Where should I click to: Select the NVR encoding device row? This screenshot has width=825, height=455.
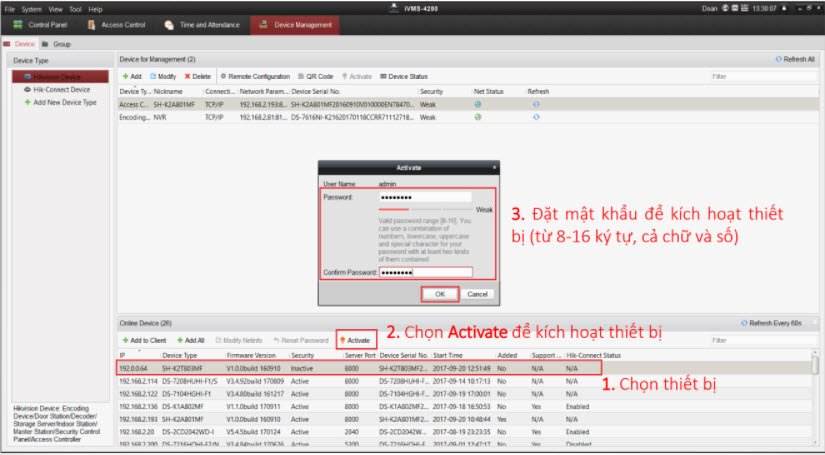467,117
